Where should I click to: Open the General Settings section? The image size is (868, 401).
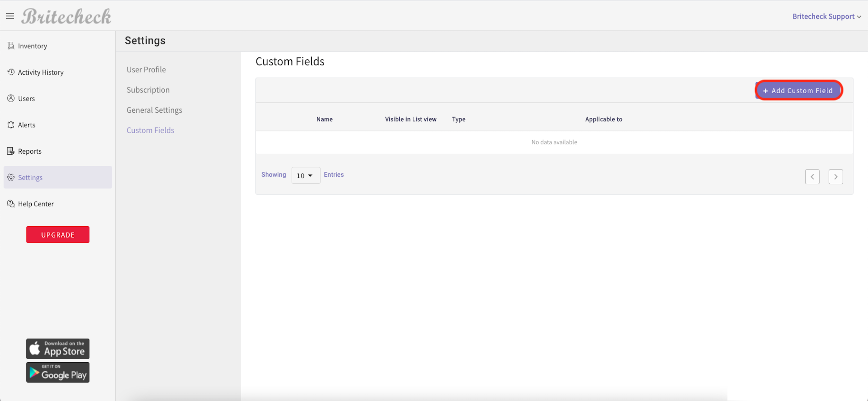click(x=154, y=110)
